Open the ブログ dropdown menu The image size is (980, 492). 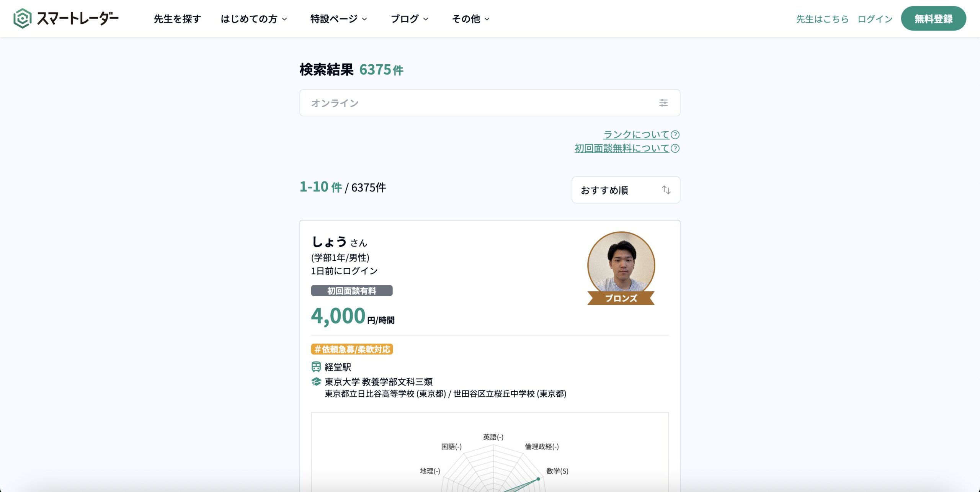tap(409, 19)
